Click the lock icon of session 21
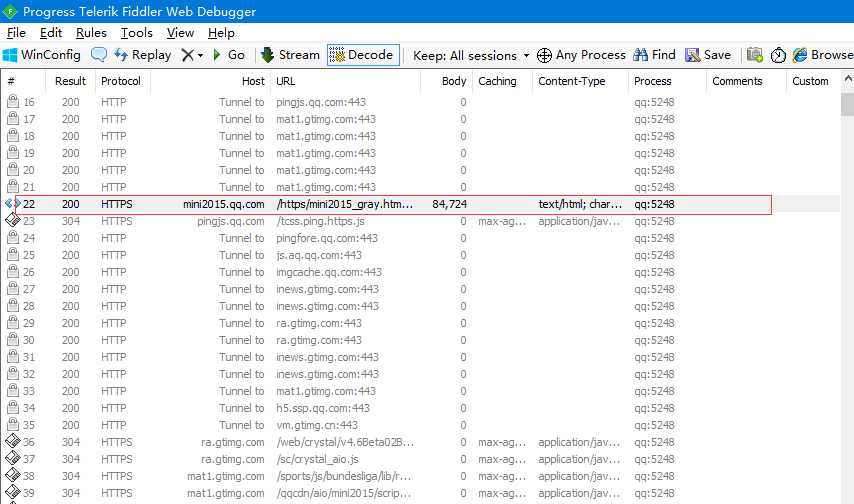Screen dimensions: 854x504 [13, 187]
